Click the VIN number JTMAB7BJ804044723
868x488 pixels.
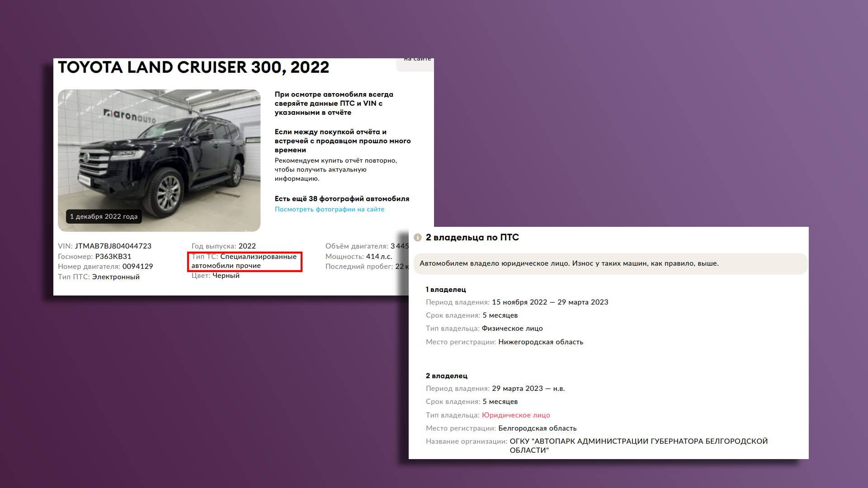(x=113, y=246)
